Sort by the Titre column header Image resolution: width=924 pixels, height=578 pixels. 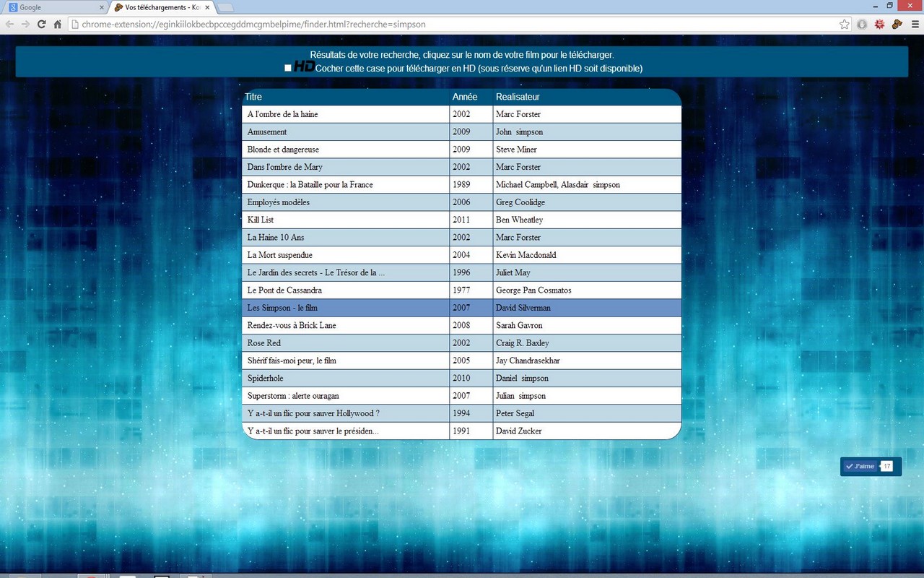[x=253, y=97]
